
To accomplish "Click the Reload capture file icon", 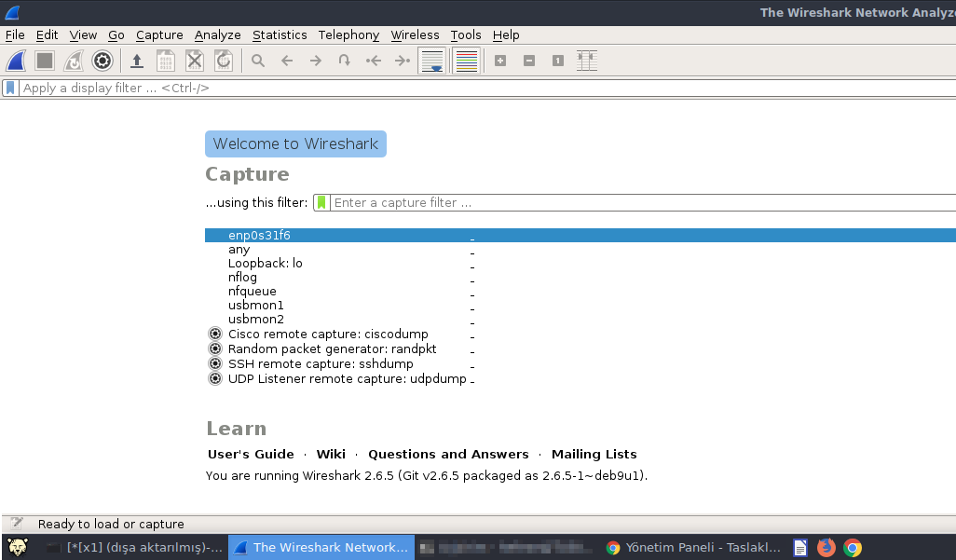I will pyautogui.click(x=223, y=61).
